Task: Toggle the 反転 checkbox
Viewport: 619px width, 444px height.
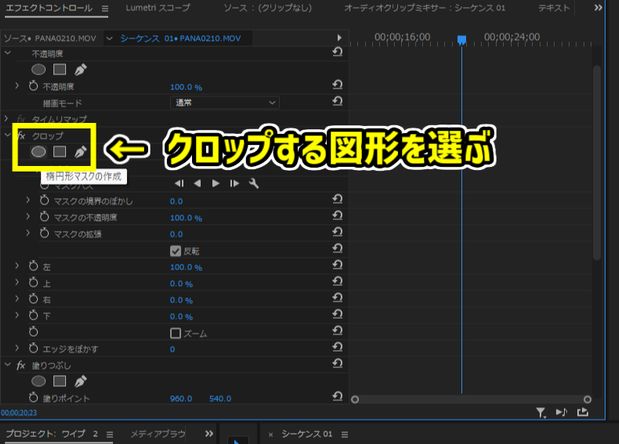Action: pos(176,251)
